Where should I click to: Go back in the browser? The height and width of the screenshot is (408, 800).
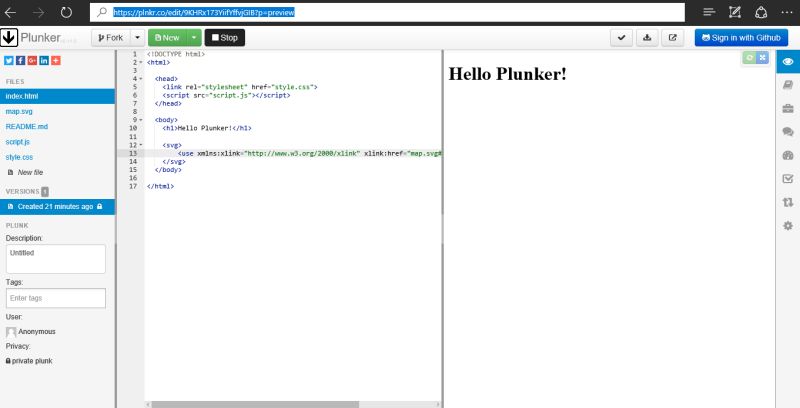pos(10,12)
